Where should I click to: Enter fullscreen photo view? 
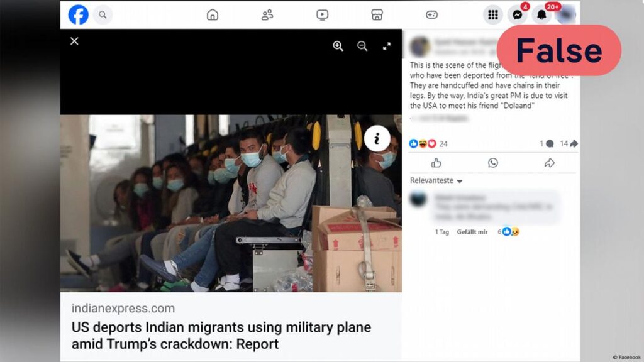coord(387,47)
